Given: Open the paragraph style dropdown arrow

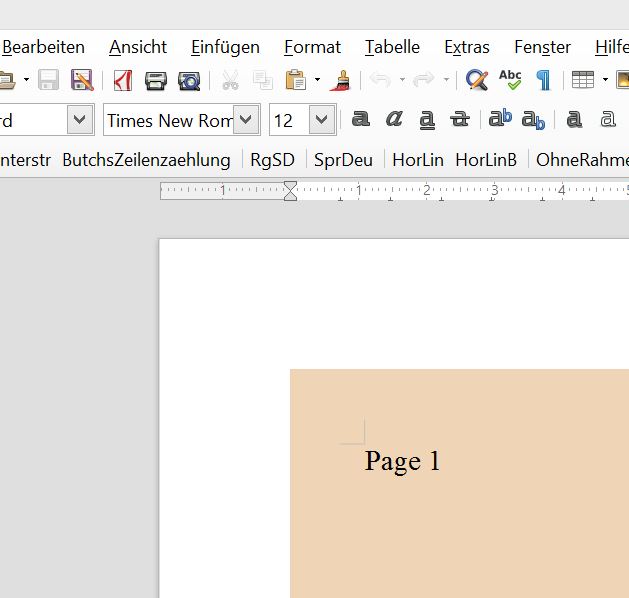Looking at the screenshot, I should [x=80, y=120].
